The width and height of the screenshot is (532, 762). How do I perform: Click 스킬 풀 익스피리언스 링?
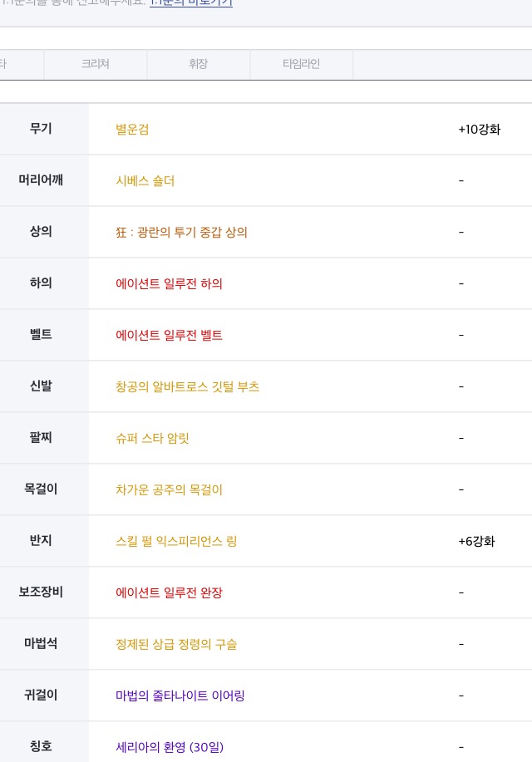click(x=176, y=541)
